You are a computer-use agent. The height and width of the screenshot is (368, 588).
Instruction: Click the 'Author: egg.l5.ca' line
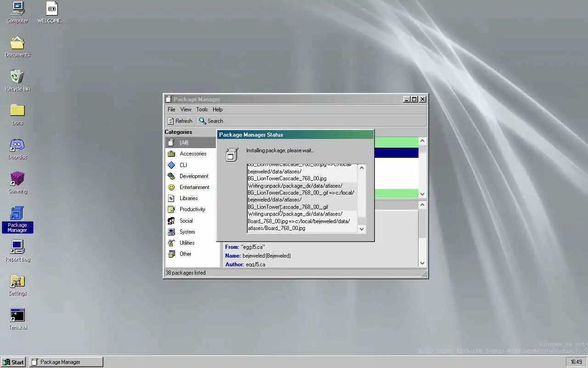coord(245,264)
